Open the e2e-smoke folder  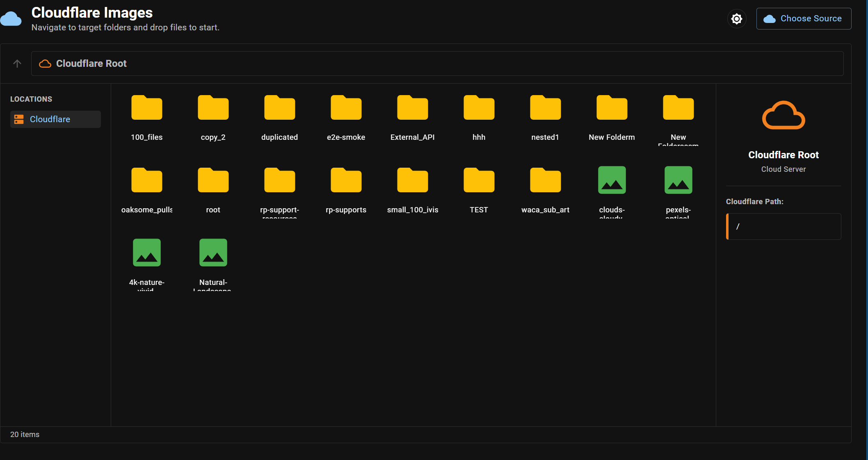pos(346,117)
